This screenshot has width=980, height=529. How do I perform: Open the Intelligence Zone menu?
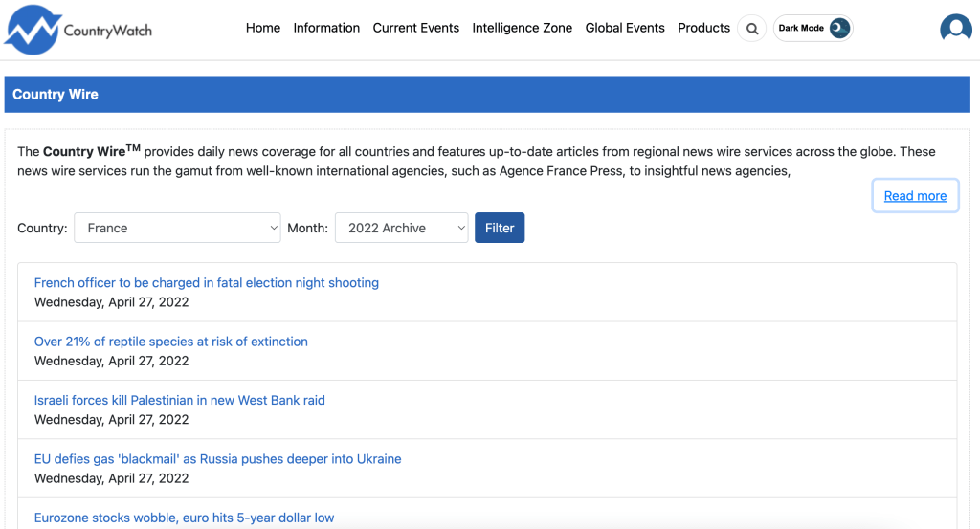[522, 28]
